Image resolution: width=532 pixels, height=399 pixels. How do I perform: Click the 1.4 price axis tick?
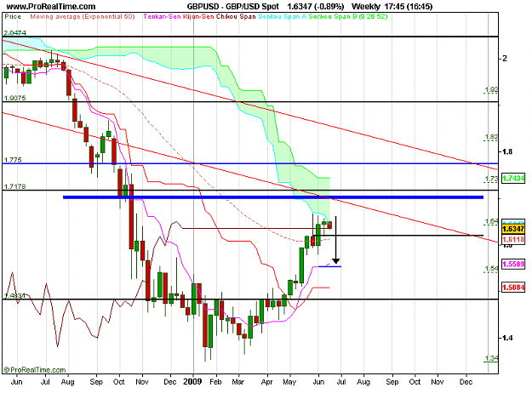point(507,338)
